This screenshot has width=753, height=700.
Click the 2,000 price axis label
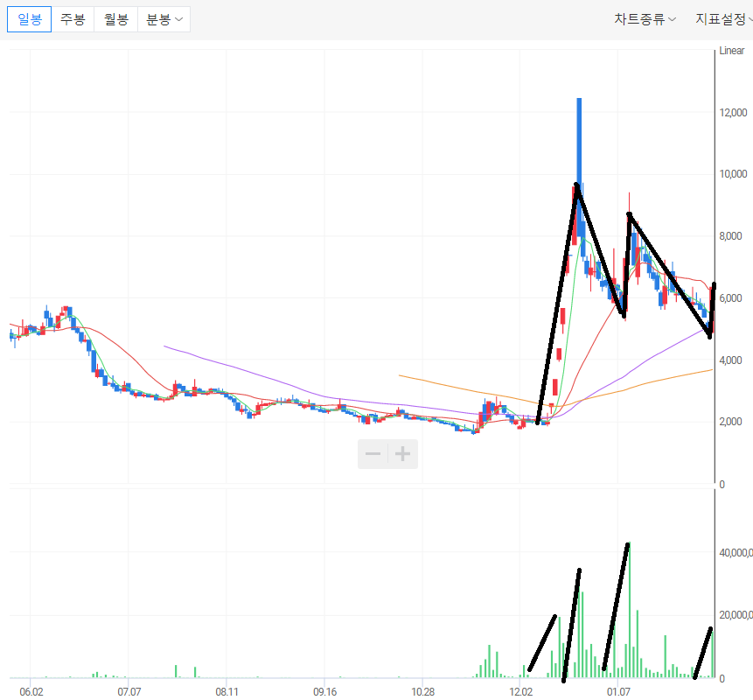coord(730,422)
